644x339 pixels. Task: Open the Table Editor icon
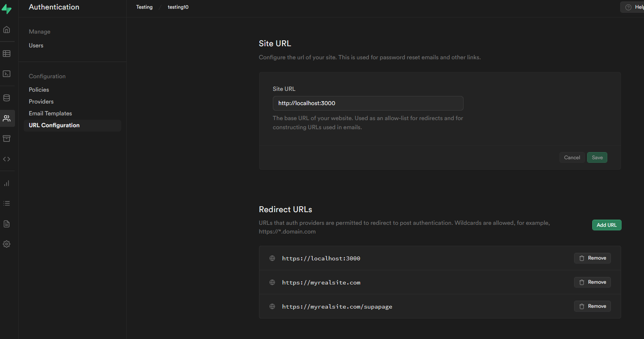point(7,54)
